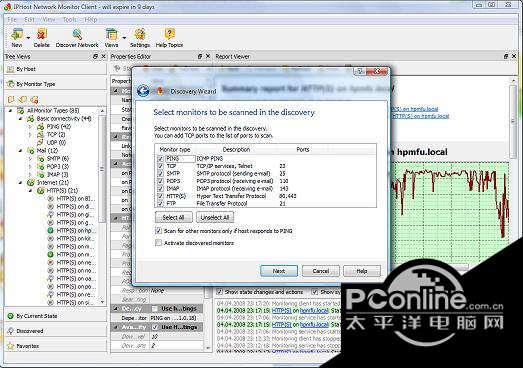Open the View menu
The image size is (523, 368).
49,20
